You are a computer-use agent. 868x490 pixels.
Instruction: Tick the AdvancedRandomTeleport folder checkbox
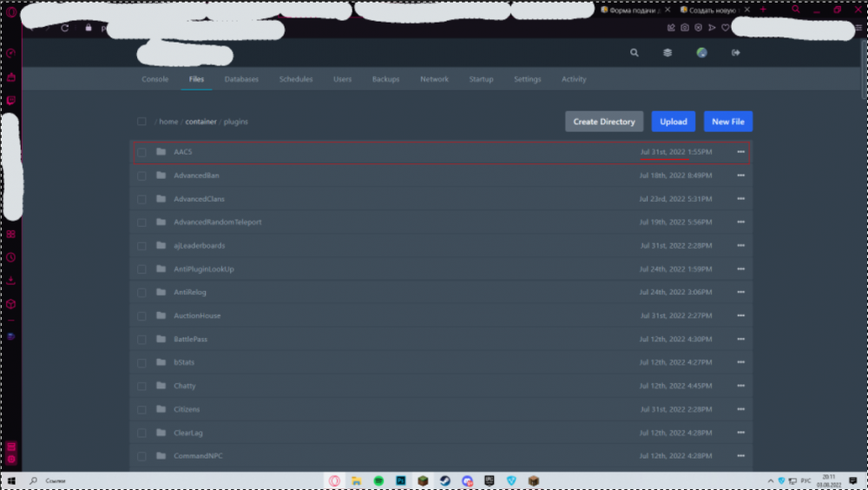141,222
